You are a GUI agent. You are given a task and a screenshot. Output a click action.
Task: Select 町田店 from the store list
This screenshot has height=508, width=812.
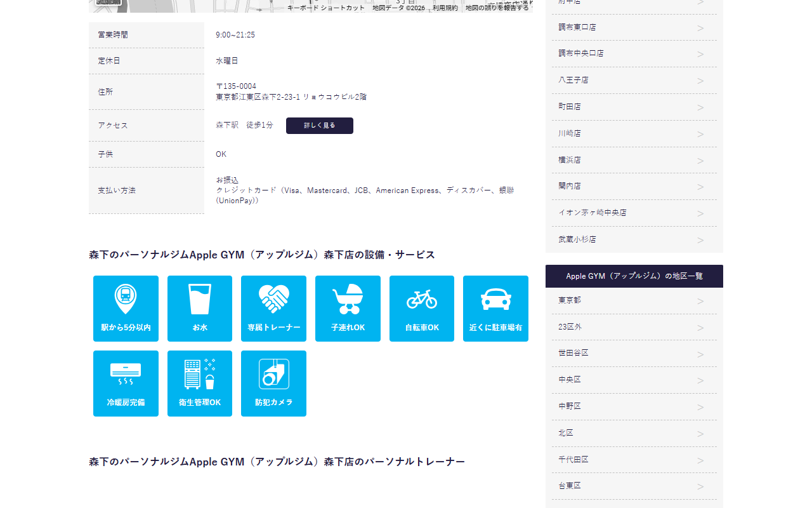pyautogui.click(x=634, y=107)
